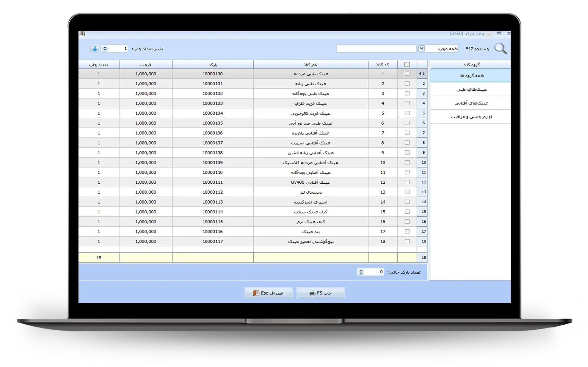Click the row 1 current-record arrow indicator
Screen dimensions: 588x367
point(420,74)
